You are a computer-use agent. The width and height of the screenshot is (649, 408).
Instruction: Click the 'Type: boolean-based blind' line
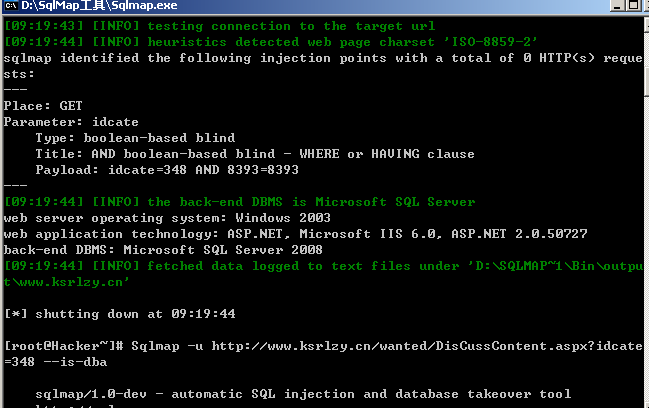click(x=135, y=138)
